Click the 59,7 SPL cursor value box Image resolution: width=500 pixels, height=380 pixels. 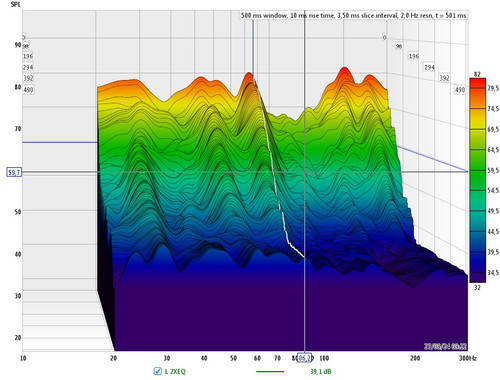click(x=14, y=172)
